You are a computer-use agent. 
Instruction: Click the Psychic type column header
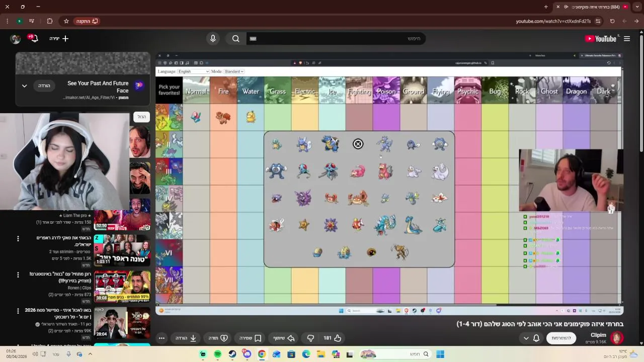click(x=468, y=90)
